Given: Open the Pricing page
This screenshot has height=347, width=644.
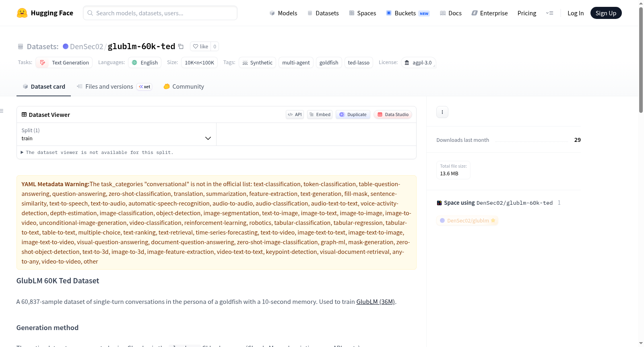Looking at the screenshot, I should (527, 13).
